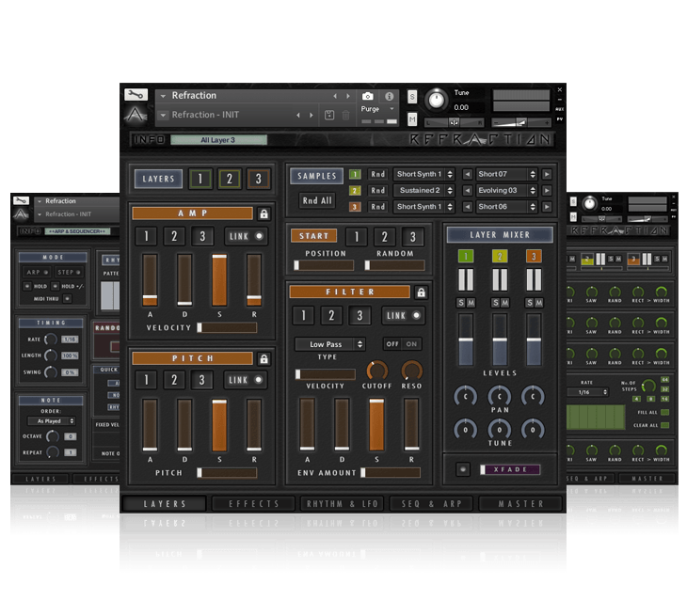Click the trash delete preset icon
This screenshot has width=687, height=616.
(345, 115)
